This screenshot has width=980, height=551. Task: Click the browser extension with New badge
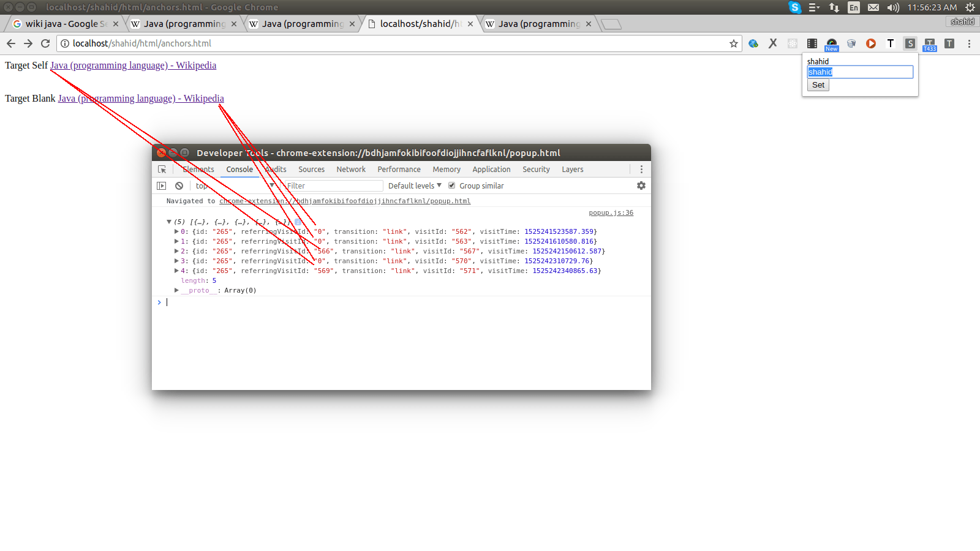[831, 43]
